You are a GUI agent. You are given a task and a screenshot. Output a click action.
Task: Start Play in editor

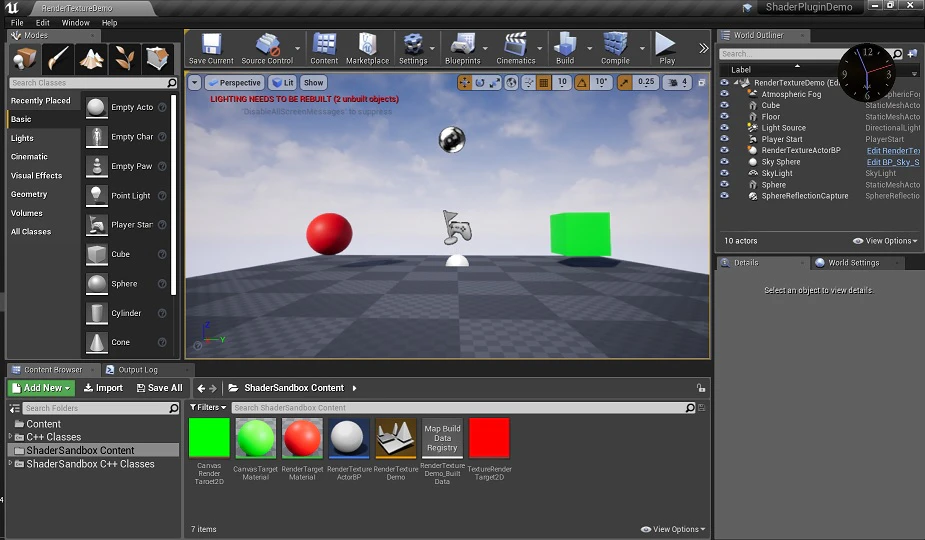coord(667,48)
